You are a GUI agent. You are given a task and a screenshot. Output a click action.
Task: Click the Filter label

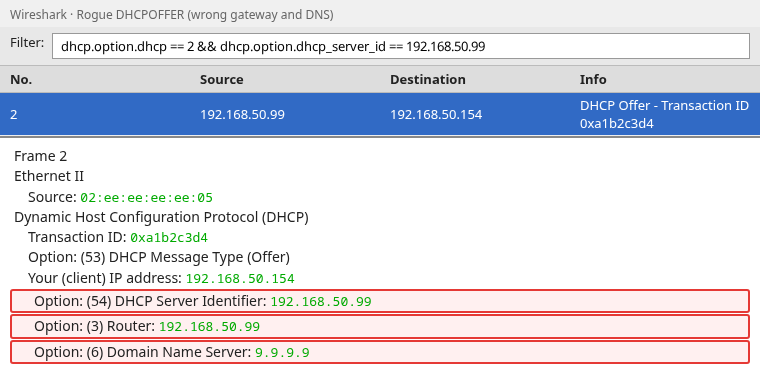(27, 43)
